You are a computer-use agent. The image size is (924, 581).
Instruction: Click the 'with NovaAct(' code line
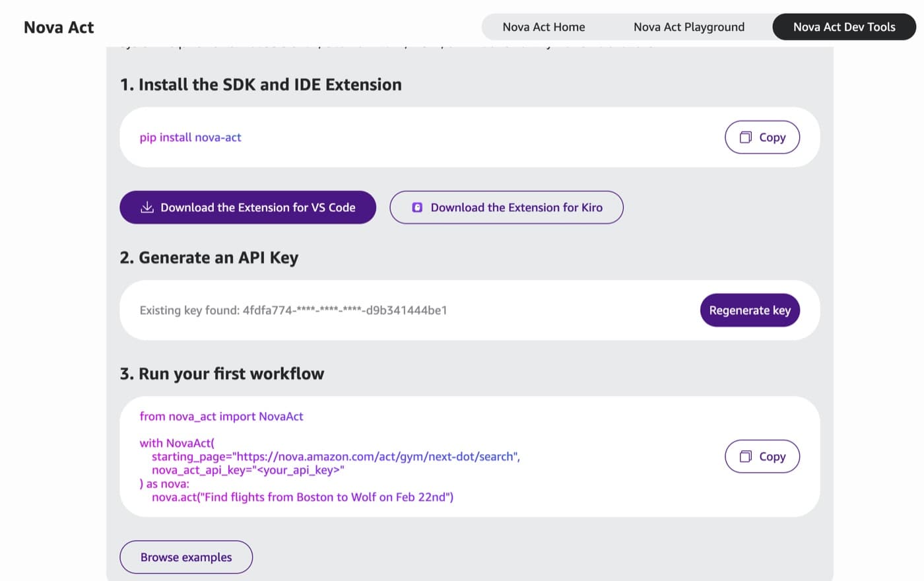click(177, 443)
